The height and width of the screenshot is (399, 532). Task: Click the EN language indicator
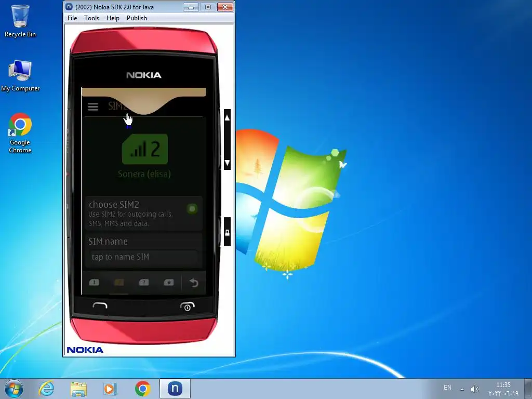point(447,388)
